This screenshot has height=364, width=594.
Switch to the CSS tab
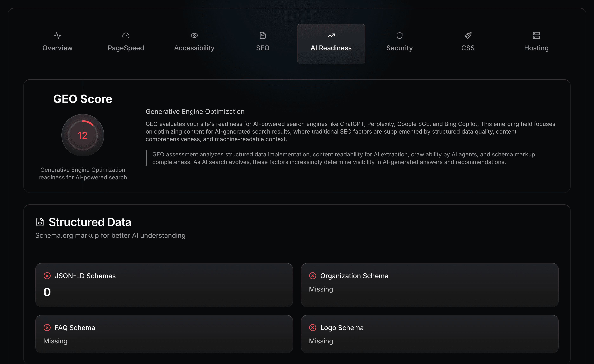(468, 44)
